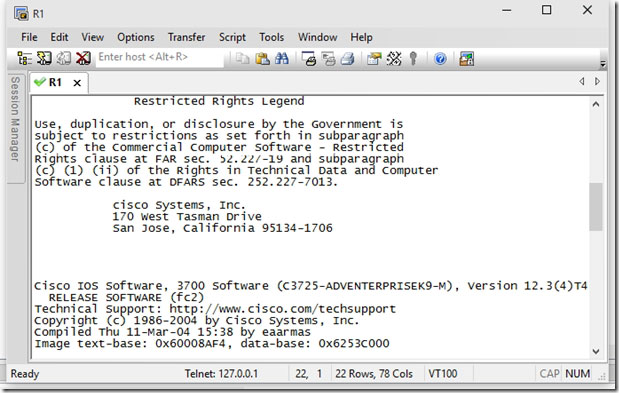This screenshot has width=619, height=393.
Task: Open the View menu
Action: click(x=92, y=37)
